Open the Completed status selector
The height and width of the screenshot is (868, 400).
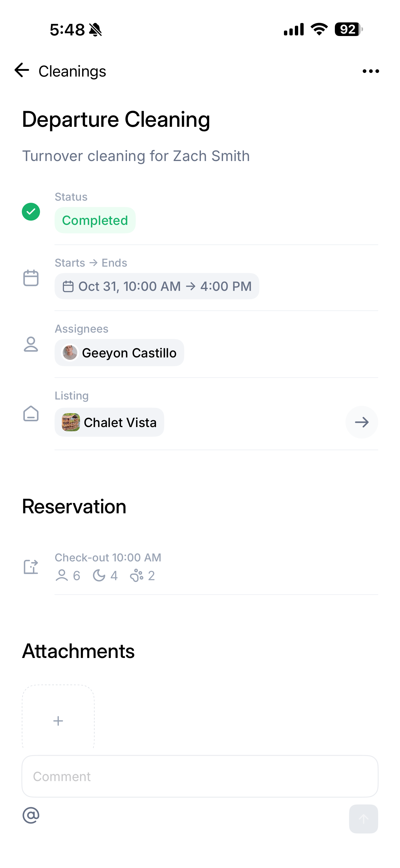pyautogui.click(x=95, y=220)
